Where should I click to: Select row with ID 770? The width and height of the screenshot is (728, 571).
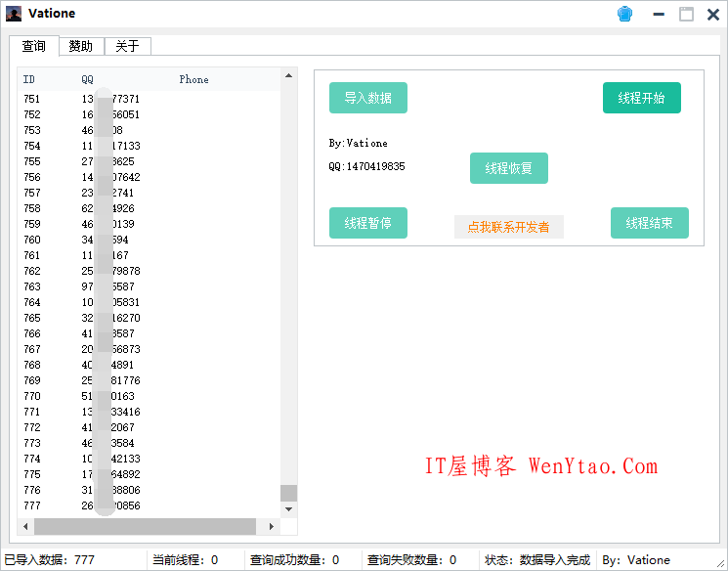click(149, 396)
